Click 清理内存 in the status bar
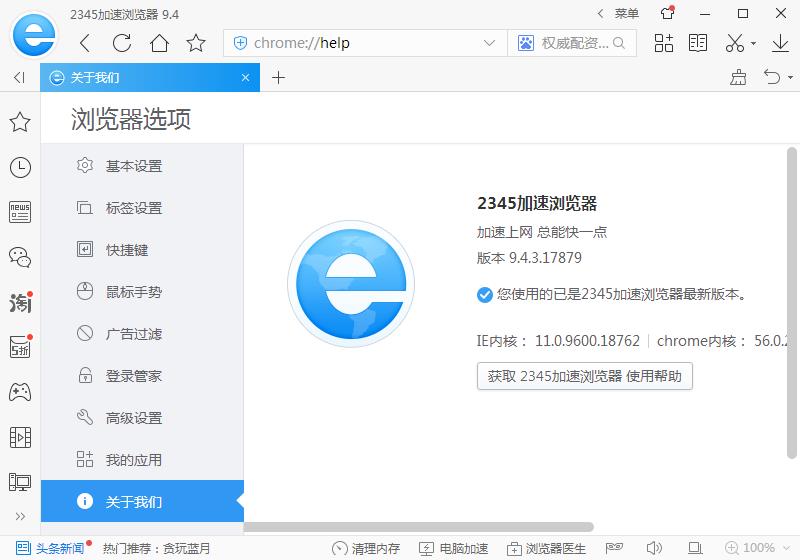This screenshot has height=560, width=800. [366, 548]
